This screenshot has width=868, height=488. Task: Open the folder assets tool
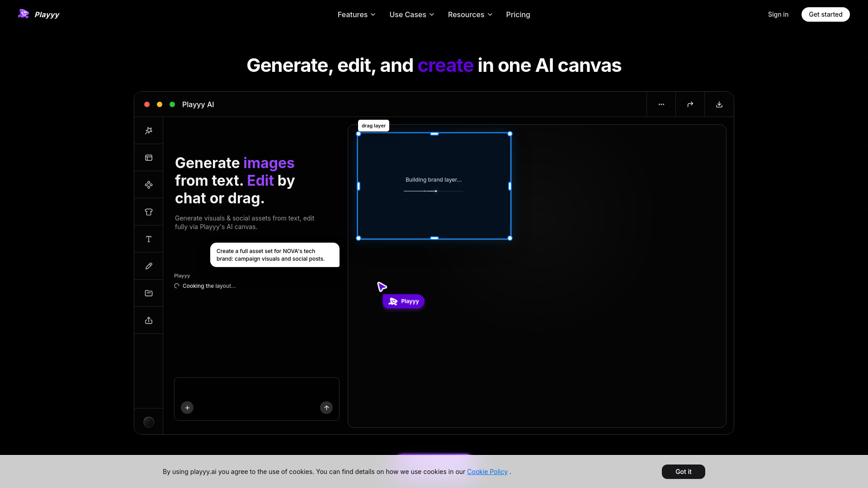coord(149,293)
